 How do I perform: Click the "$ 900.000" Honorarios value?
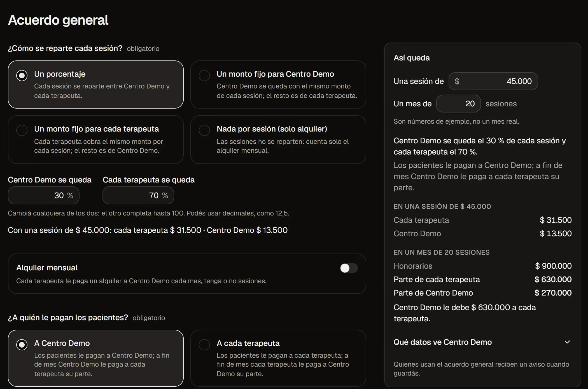click(x=553, y=266)
